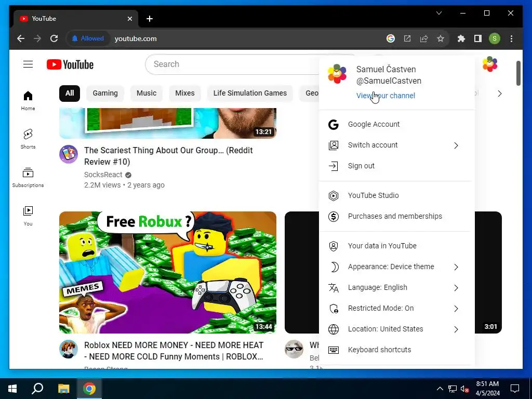Choose Sign out from account menu

click(x=395, y=166)
